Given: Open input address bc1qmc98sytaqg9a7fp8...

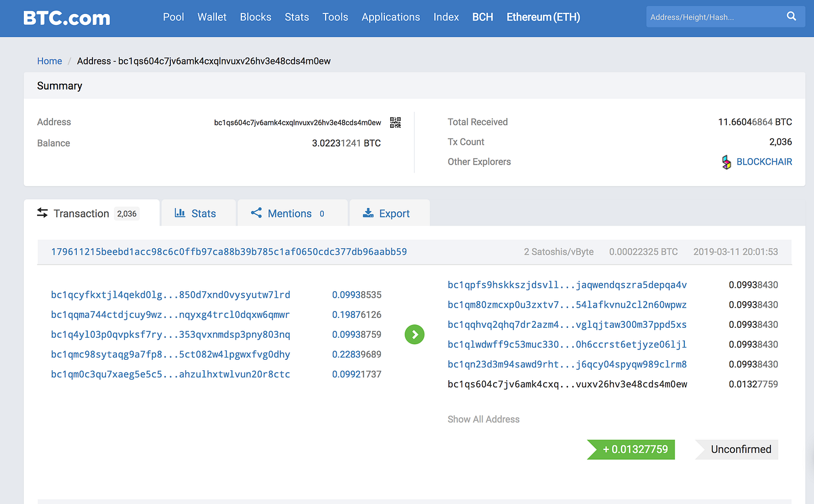Looking at the screenshot, I should 170,354.
